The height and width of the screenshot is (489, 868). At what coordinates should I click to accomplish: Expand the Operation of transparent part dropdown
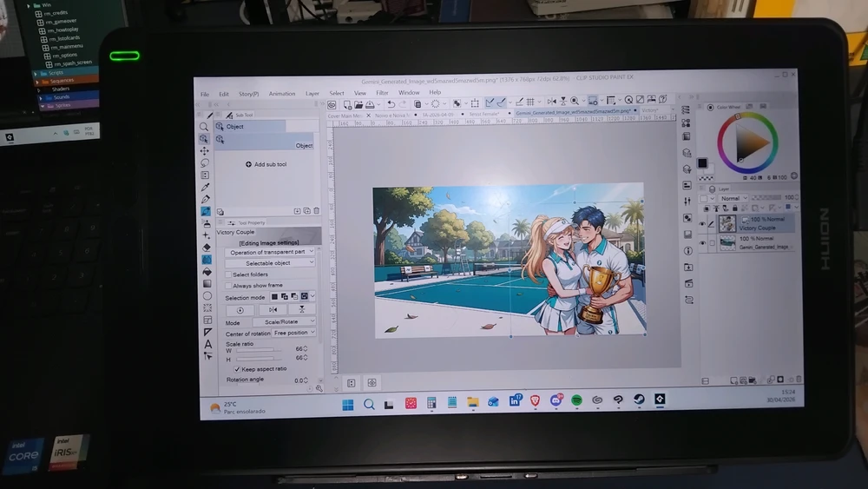pos(269,252)
